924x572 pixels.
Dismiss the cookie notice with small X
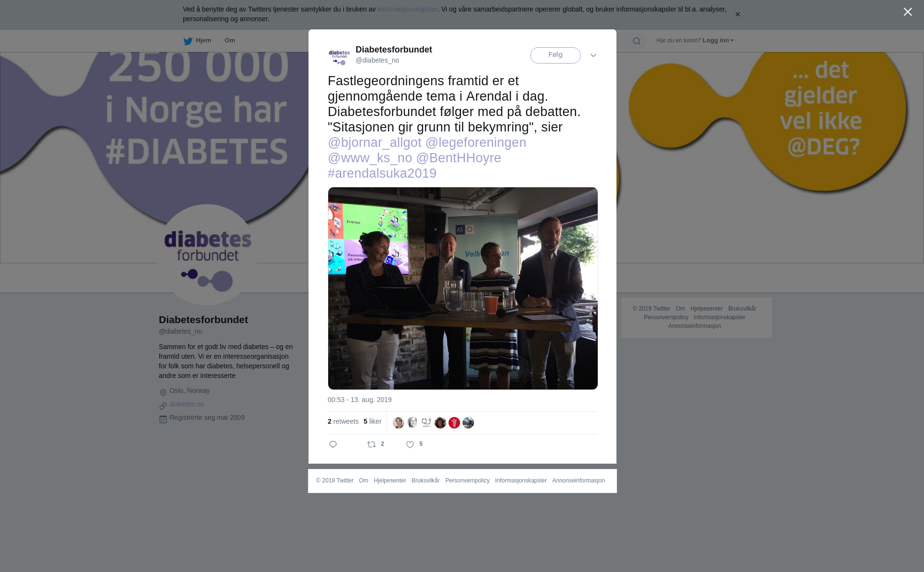pyautogui.click(x=737, y=14)
